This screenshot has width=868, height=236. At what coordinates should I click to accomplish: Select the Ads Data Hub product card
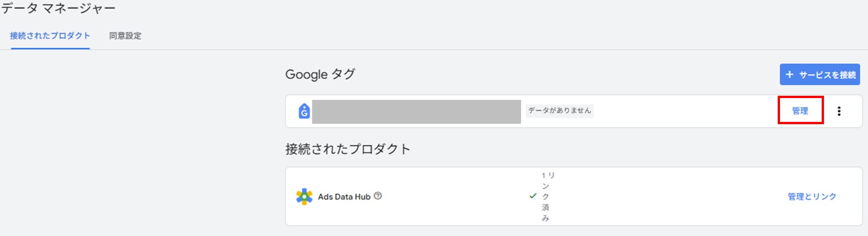click(x=574, y=196)
